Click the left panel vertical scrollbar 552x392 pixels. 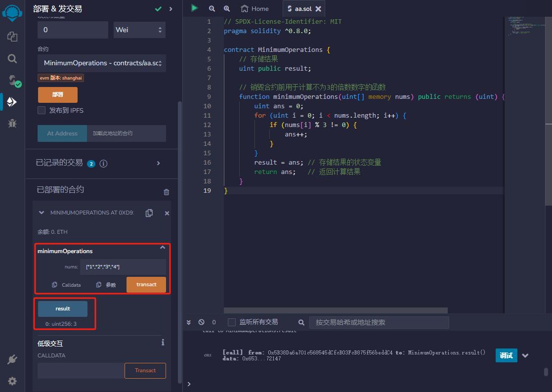(179, 242)
